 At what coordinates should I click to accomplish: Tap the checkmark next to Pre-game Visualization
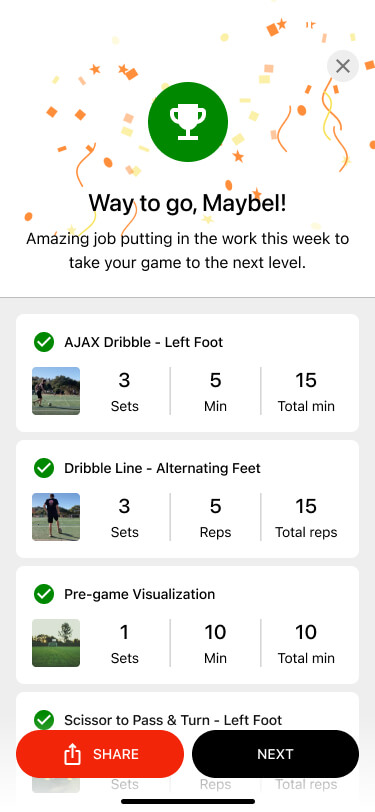(x=44, y=594)
